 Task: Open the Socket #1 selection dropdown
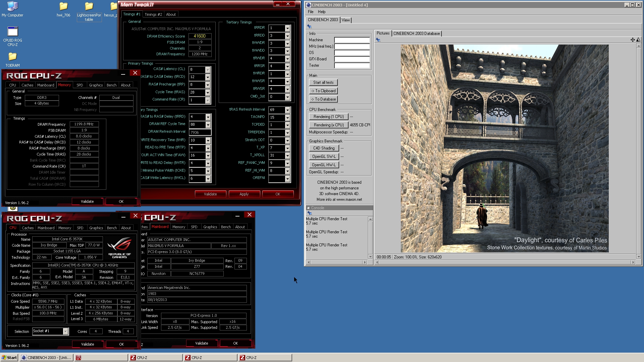65,331
